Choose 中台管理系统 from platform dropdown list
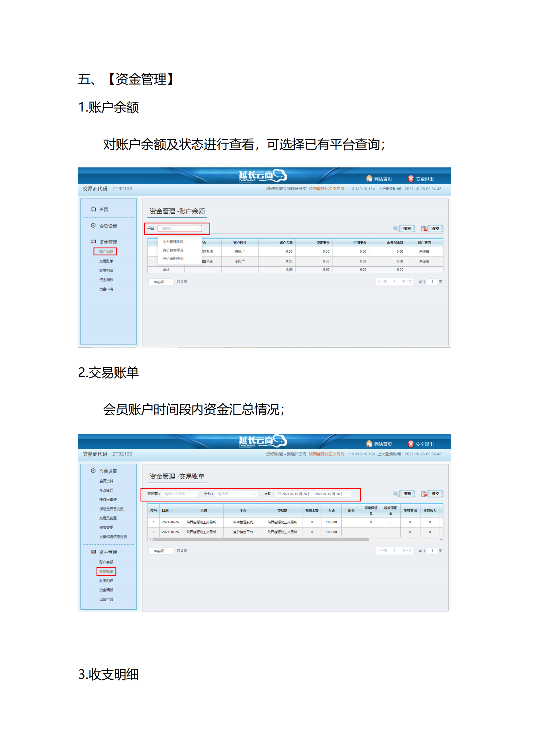This screenshot has height=756, width=535. click(x=173, y=242)
